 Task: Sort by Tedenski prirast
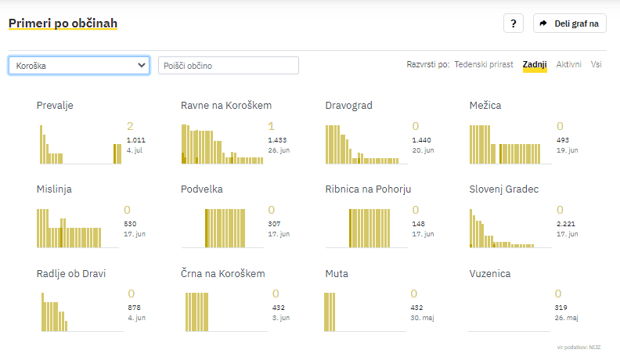(484, 64)
